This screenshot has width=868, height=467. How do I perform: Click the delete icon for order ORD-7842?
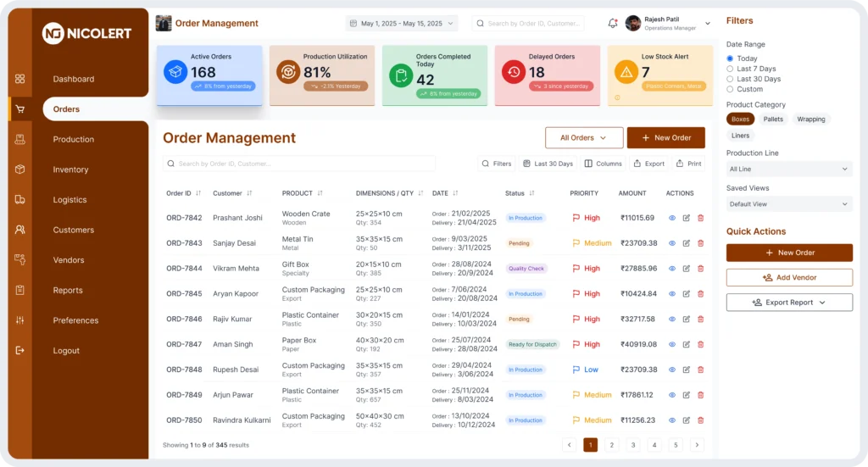click(x=700, y=219)
